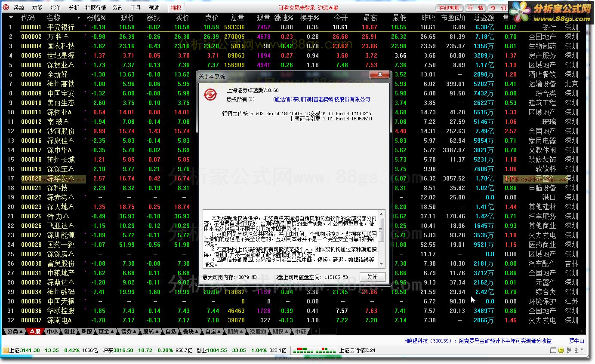
Task: Click the double up-arrow icon in status bar
Action: point(577,350)
